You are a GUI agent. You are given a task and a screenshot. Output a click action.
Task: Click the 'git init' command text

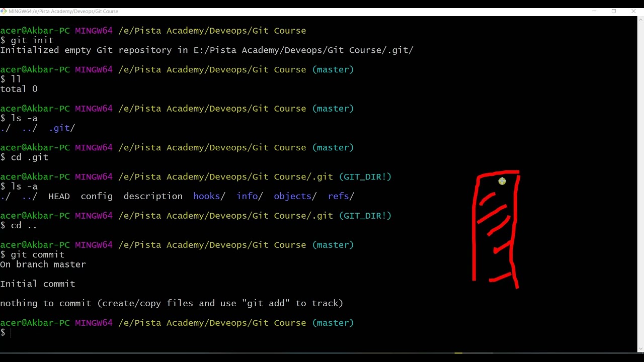[x=32, y=40]
